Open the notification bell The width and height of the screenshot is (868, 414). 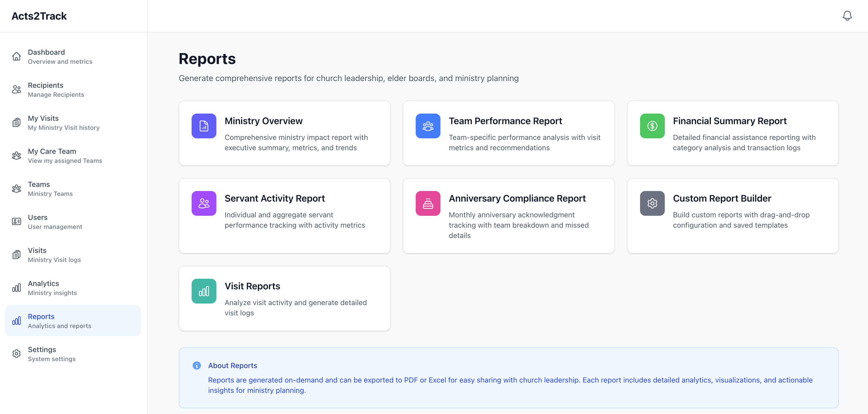(x=847, y=15)
